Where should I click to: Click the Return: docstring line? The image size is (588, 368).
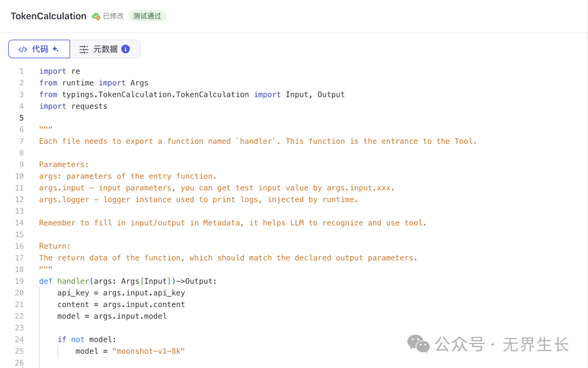click(54, 246)
